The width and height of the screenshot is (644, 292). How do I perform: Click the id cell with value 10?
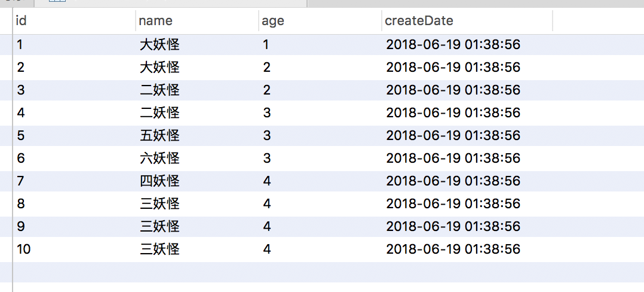[x=24, y=249]
